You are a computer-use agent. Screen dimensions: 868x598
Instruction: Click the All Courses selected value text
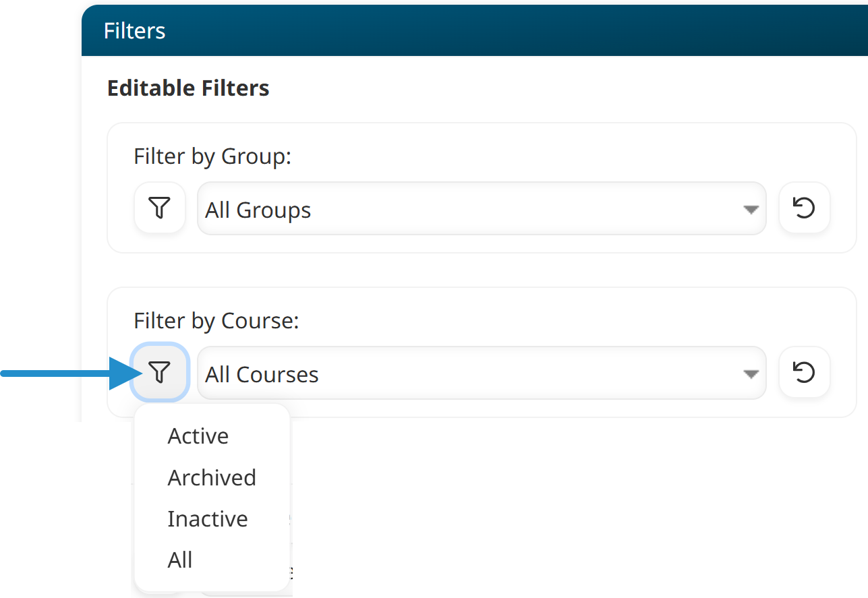[262, 375]
